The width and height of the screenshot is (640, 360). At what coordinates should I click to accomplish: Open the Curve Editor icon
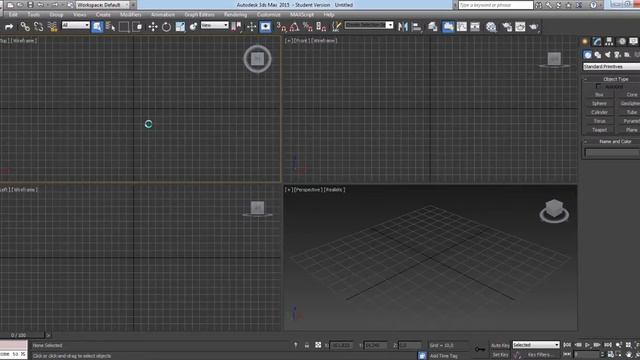(462, 27)
